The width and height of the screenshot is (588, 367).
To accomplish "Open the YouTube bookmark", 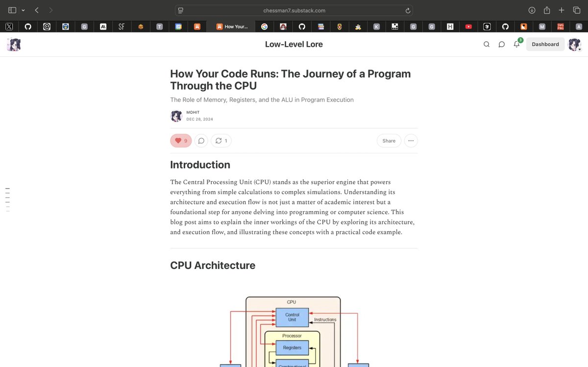I will 468,26.
